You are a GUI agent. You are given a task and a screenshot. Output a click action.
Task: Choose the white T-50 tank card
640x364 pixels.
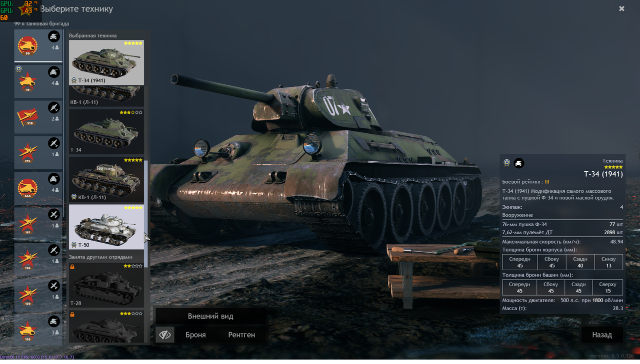(106, 227)
